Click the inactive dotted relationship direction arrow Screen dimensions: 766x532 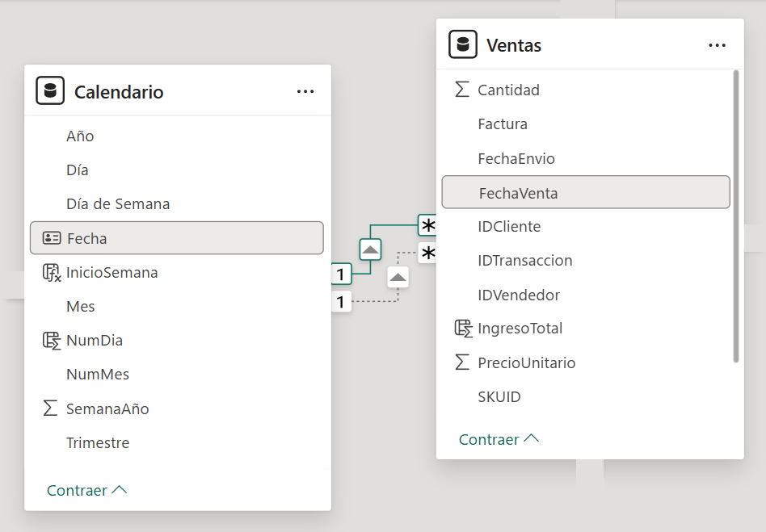click(398, 278)
